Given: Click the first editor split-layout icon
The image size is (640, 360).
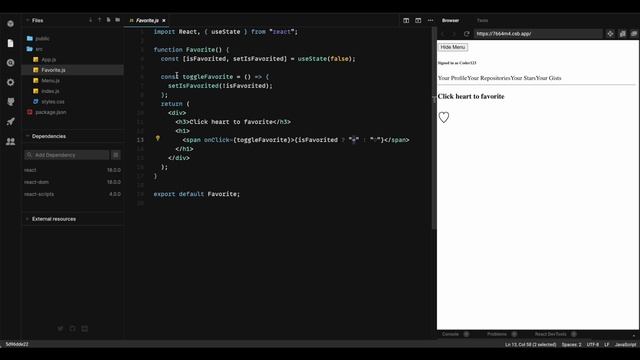Looking at the screenshot, I should tap(406, 20).
